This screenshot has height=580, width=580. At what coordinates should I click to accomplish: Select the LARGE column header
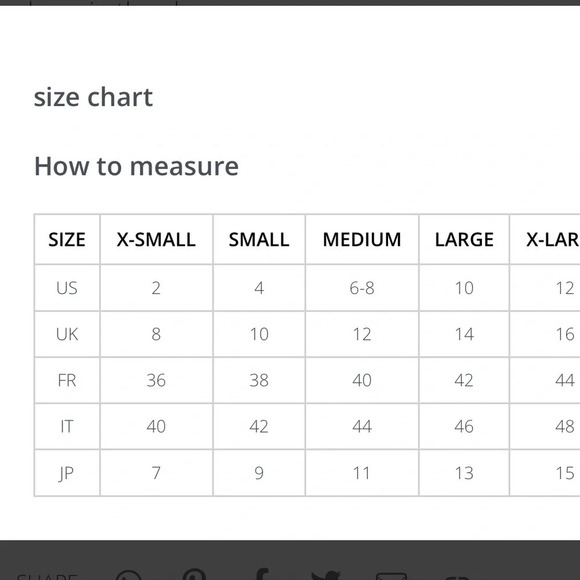click(x=464, y=239)
